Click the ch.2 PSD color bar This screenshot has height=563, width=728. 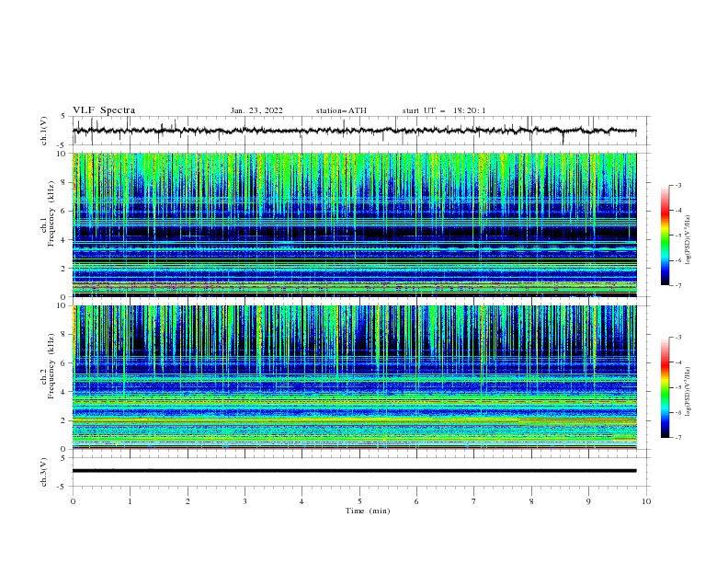pyautogui.click(x=665, y=387)
